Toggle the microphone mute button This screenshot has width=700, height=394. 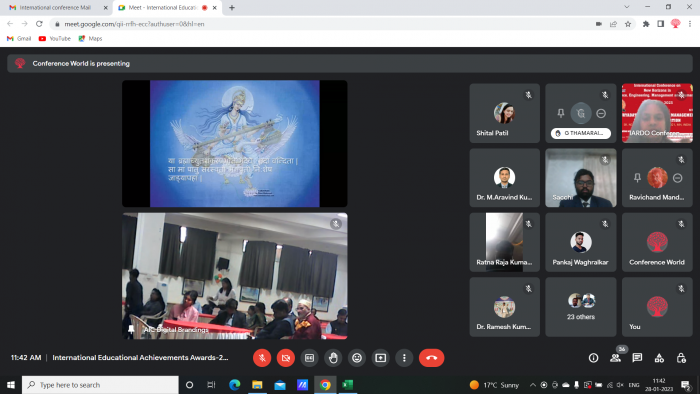(262, 358)
